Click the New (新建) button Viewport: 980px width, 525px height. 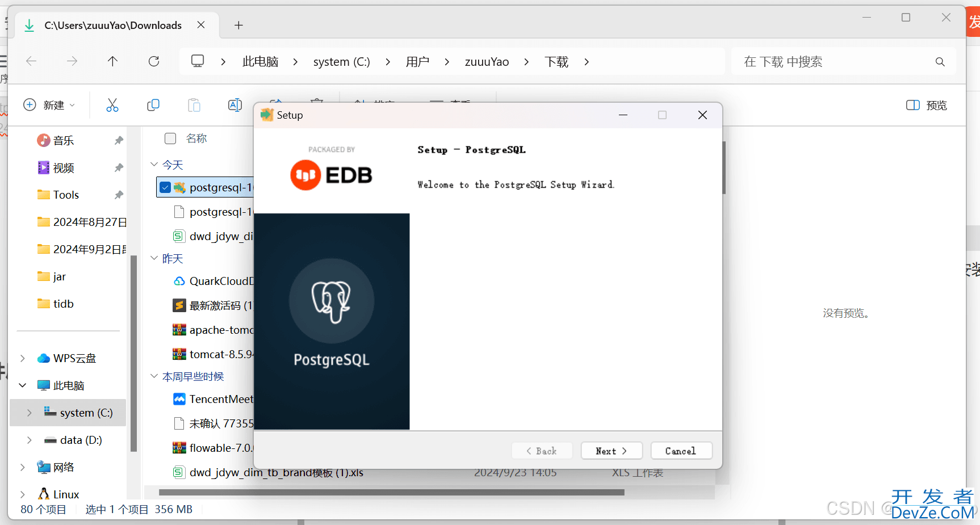[49, 105]
